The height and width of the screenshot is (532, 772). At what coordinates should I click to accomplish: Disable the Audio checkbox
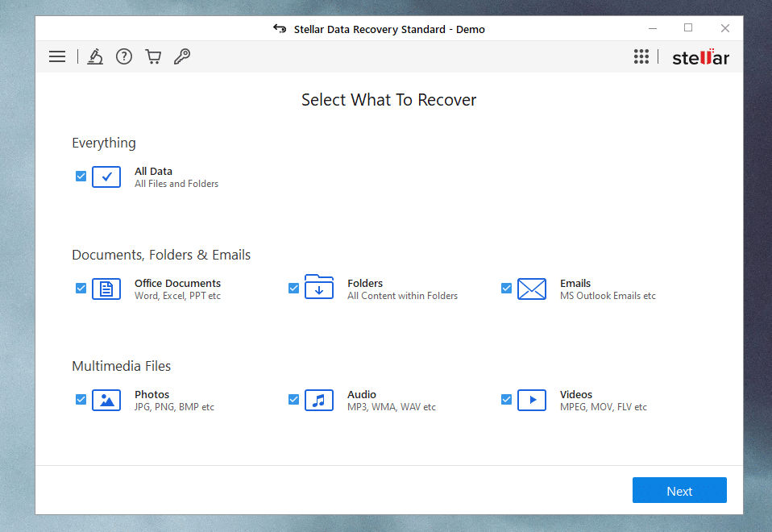(293, 399)
